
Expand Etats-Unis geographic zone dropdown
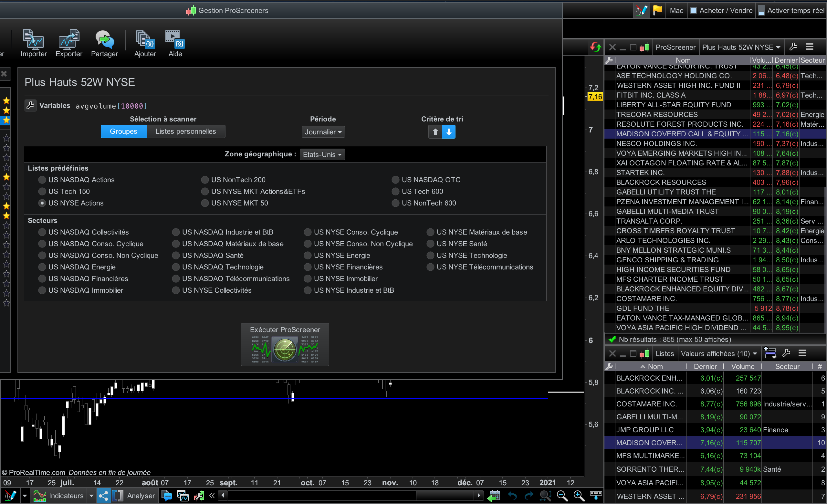point(322,154)
